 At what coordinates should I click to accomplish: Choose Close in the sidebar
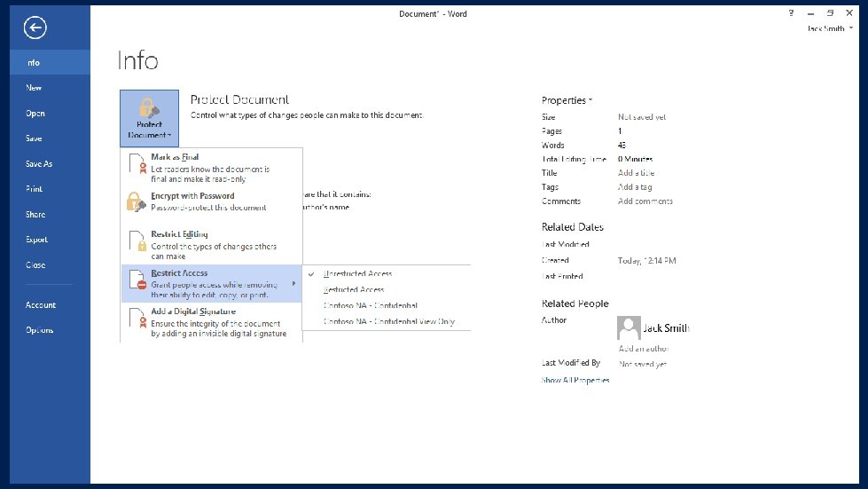(x=50, y=264)
